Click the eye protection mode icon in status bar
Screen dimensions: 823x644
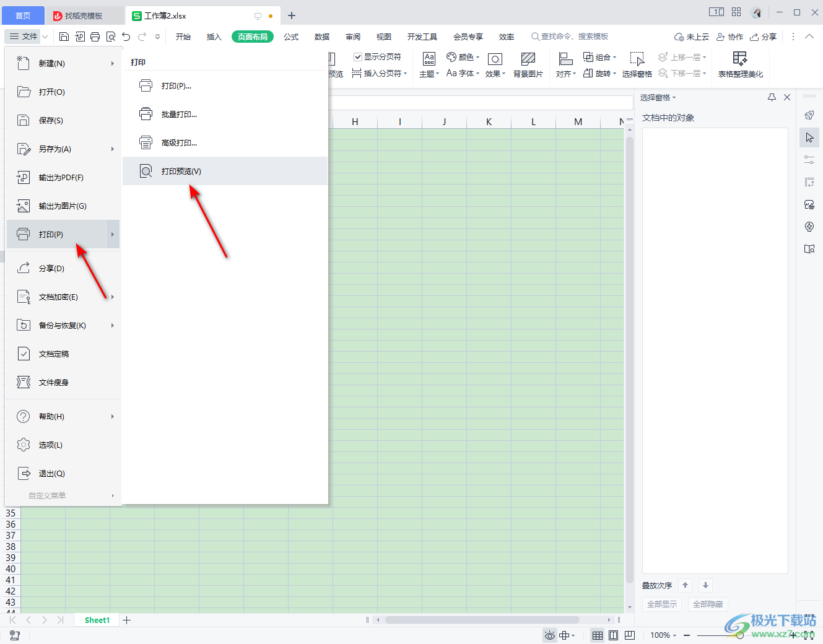click(550, 635)
